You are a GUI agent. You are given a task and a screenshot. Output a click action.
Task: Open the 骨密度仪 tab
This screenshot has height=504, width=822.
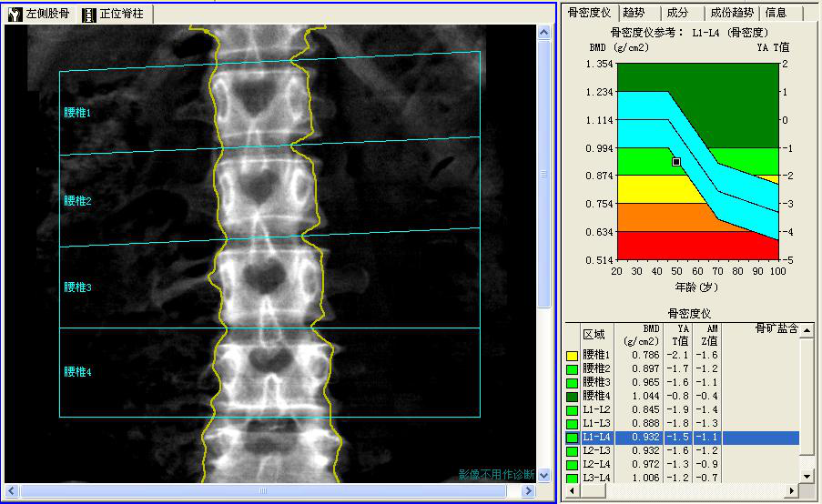click(x=589, y=13)
